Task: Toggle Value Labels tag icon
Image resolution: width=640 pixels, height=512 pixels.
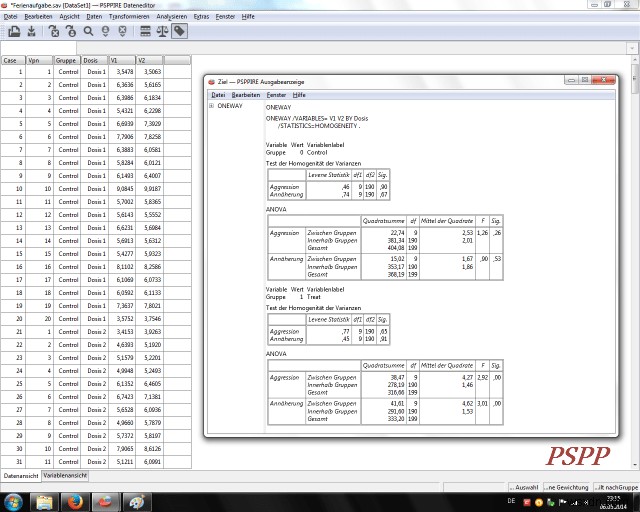Action: [x=180, y=31]
